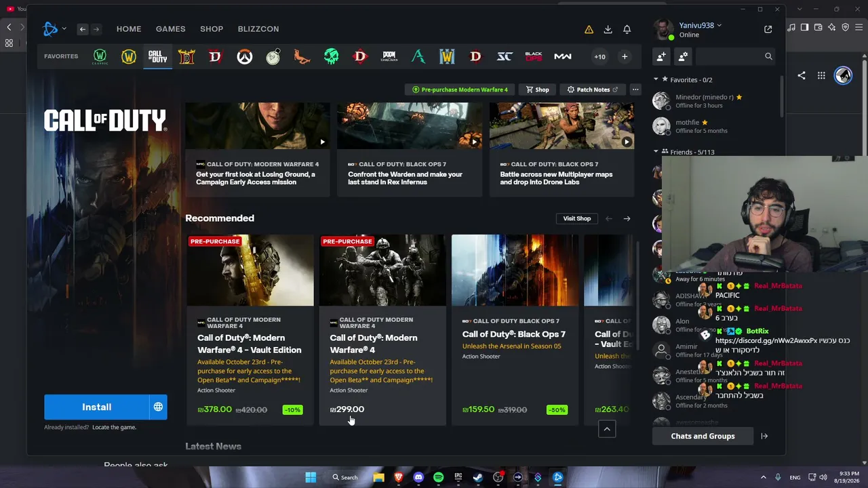The image size is (868, 488).
Task: Open Overwatch from the favorites bar
Action: tap(244, 57)
